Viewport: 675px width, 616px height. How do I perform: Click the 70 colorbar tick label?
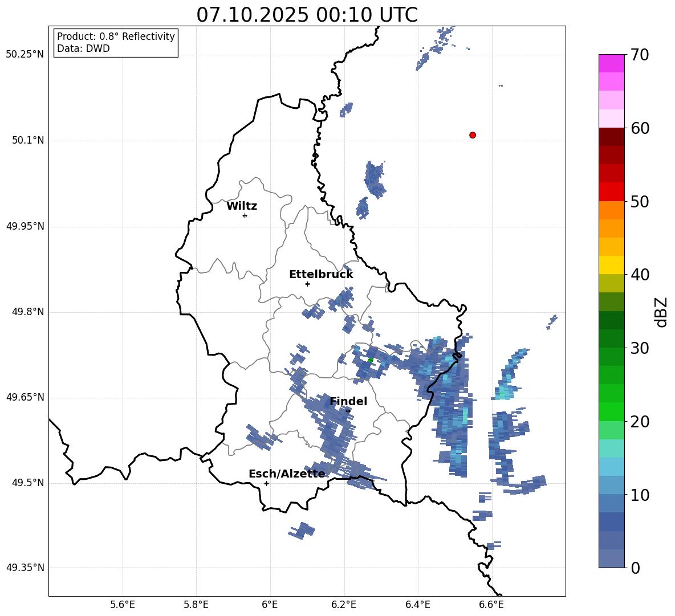(640, 55)
